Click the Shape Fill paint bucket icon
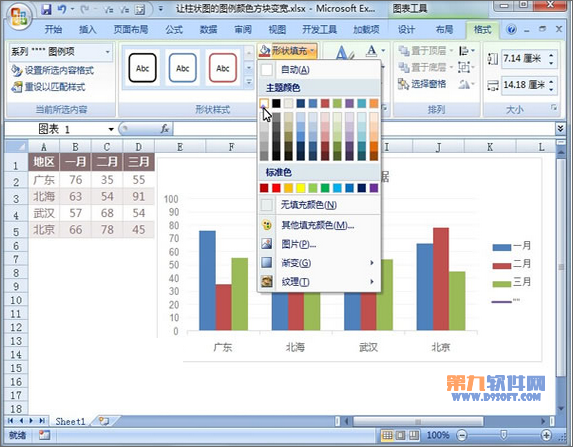 coord(264,51)
